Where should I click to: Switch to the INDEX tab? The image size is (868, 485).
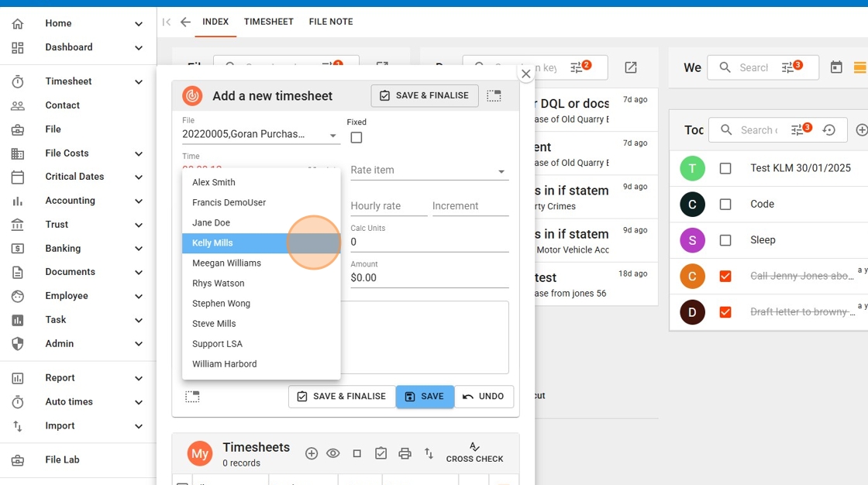pyautogui.click(x=215, y=22)
